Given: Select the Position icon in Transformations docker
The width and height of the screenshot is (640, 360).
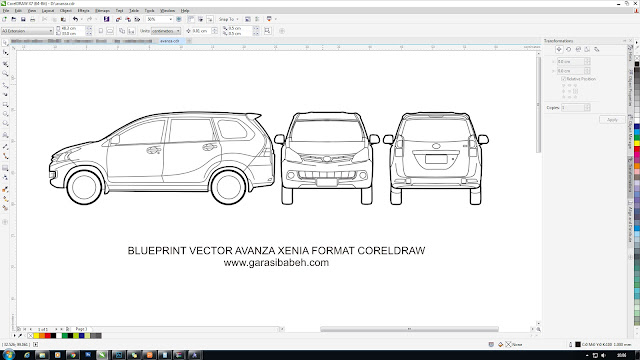Looking at the screenshot, I should tap(559, 49).
